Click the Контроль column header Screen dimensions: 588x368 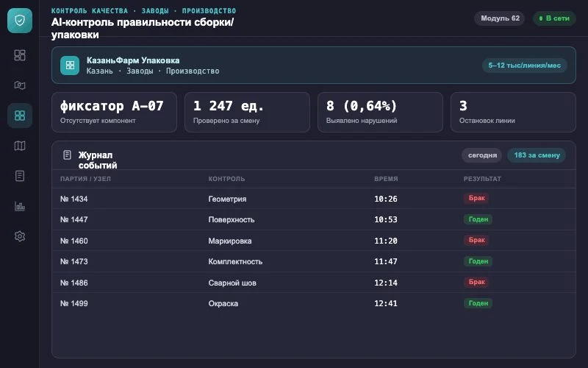226,179
